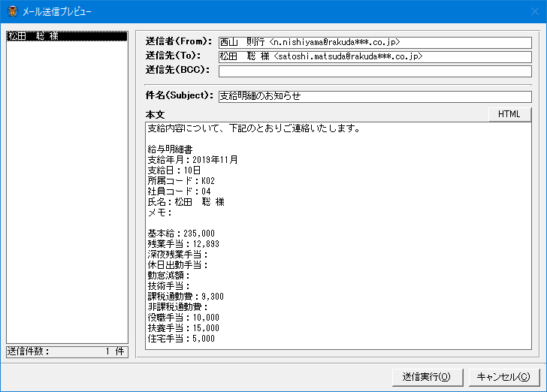Click the 残業手当：12,893 line
547x392 pixels.
tap(183, 244)
